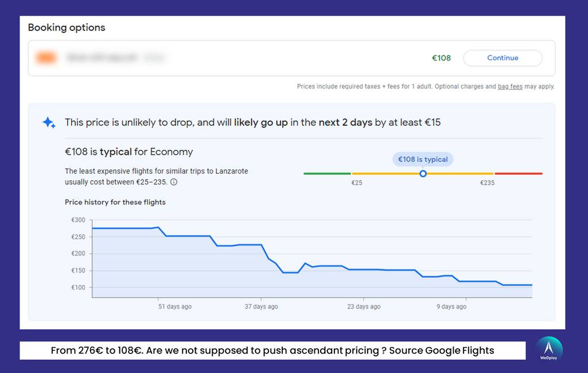Click the €108 price in booking row

coord(441,58)
